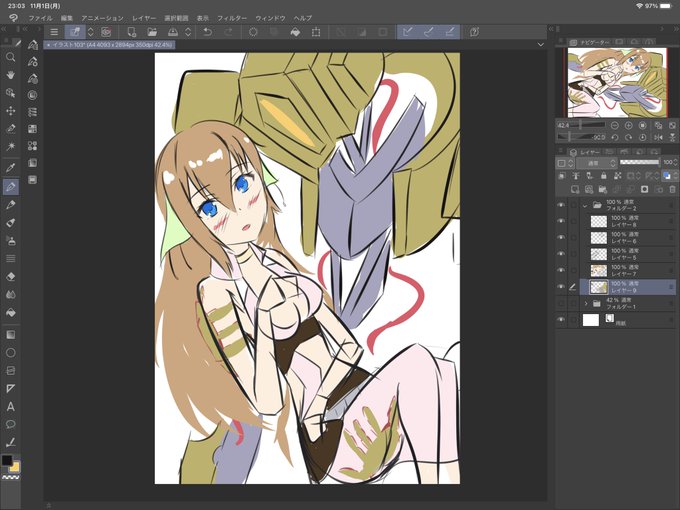Click the hamburger menu button in command bar
680x510 pixels.
54,32
